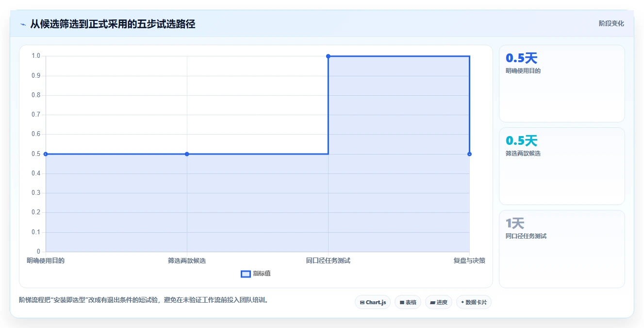Click the lightning icon beside the title
This screenshot has height=328, width=644.
tap(23, 24)
